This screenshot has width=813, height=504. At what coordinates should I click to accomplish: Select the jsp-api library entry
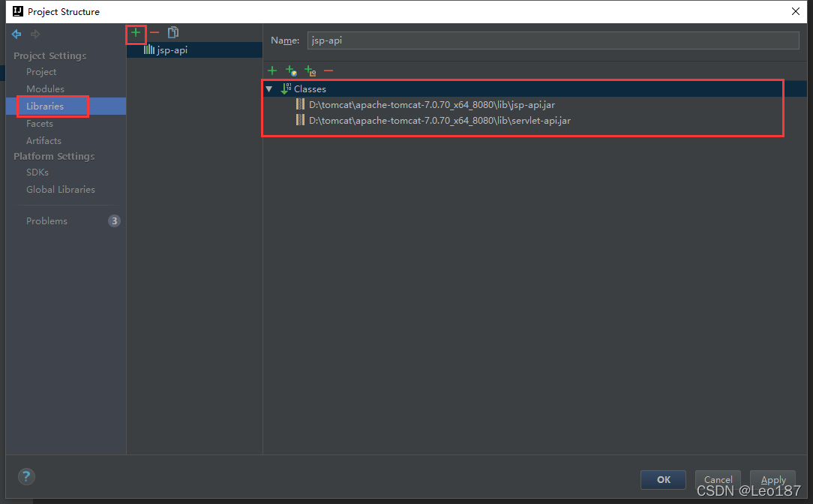194,49
